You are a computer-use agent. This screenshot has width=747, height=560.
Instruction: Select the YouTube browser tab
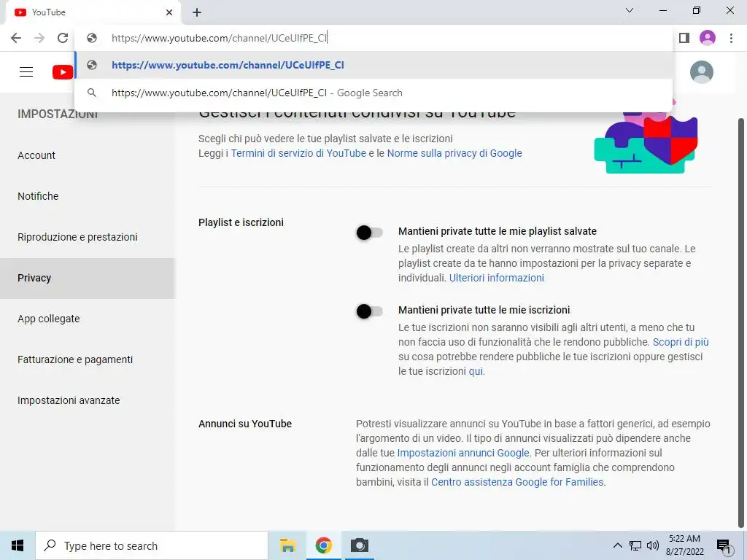93,12
